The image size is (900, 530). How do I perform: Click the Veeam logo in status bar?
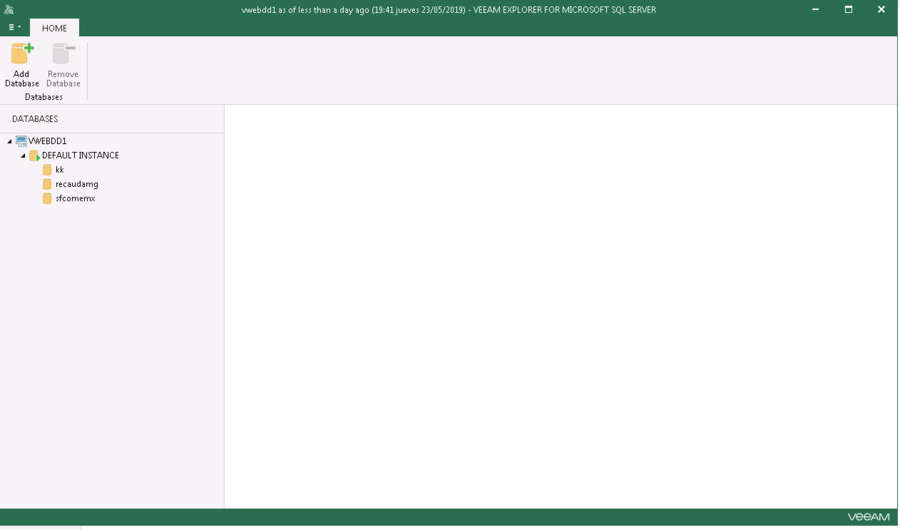[867, 517]
